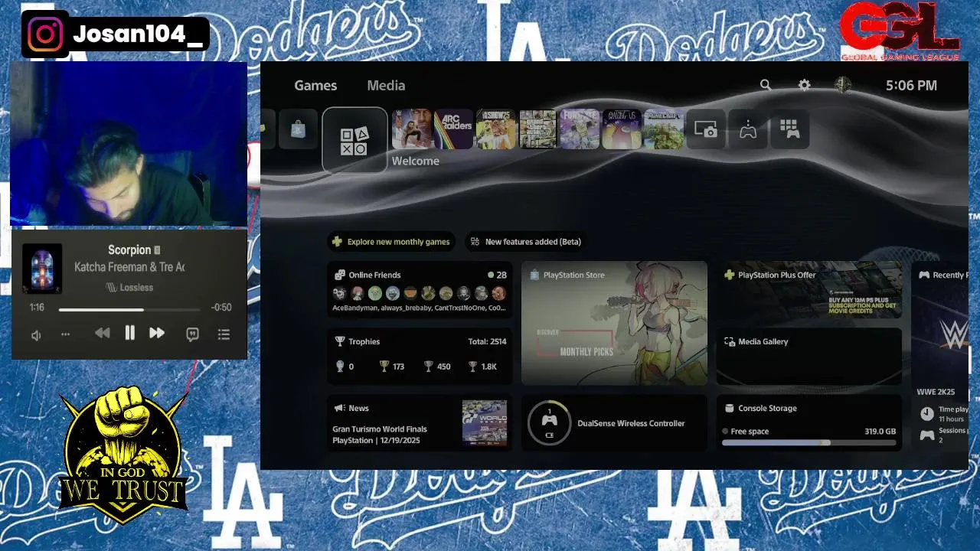Screen dimensions: 980x551
Task: Open the Media Gallery camera tile
Action: click(705, 129)
